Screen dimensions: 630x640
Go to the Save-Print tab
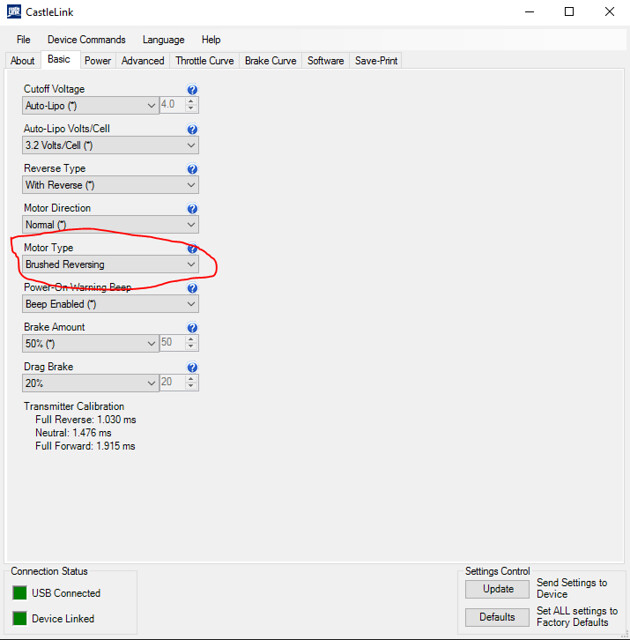[x=376, y=60]
